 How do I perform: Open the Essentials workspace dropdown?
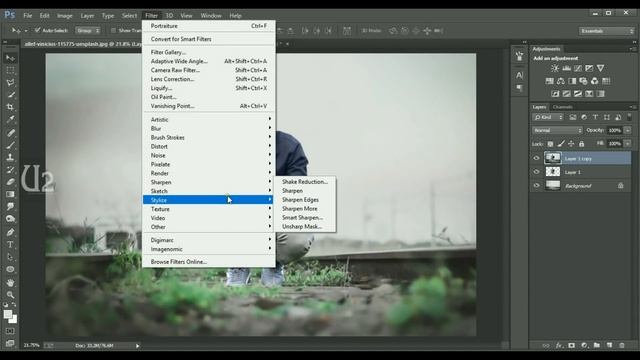607,31
